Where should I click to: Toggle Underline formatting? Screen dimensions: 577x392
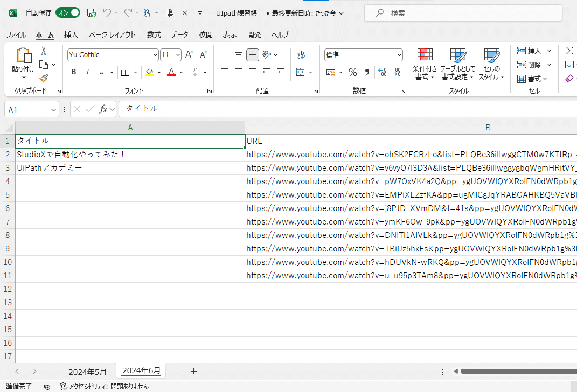point(102,72)
